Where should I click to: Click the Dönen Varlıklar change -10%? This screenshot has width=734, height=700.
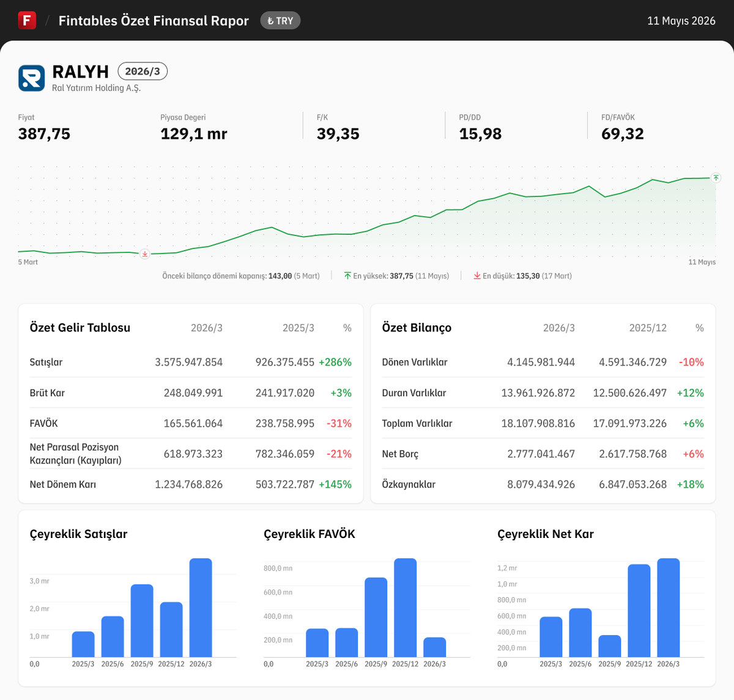point(691,362)
